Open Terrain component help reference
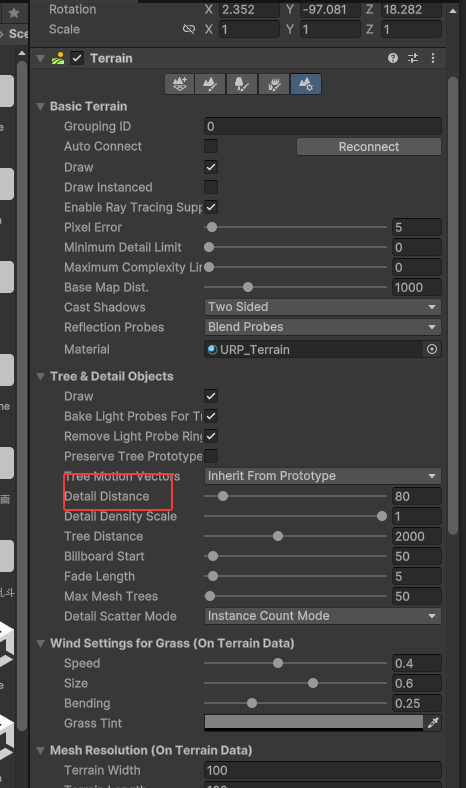 [393, 58]
